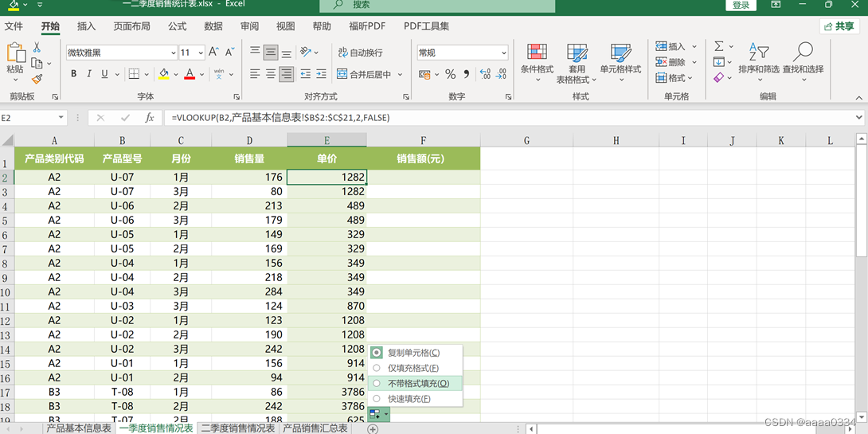This screenshot has height=434, width=868.
Task: Open 条件格式 conditional formatting
Action: [537, 63]
